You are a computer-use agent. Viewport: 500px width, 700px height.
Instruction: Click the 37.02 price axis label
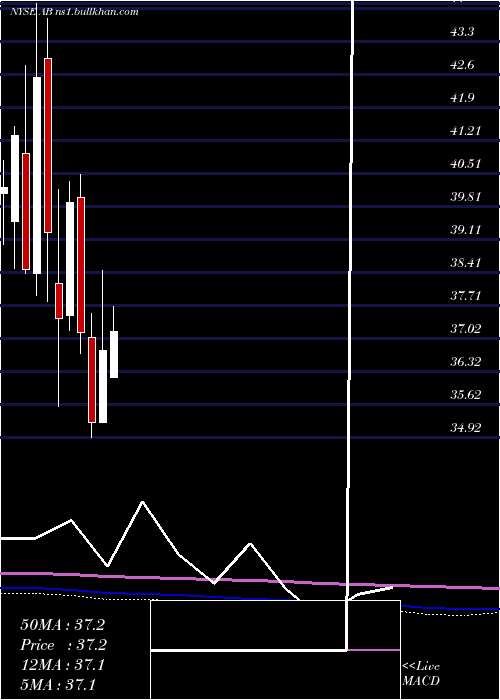[465, 329]
